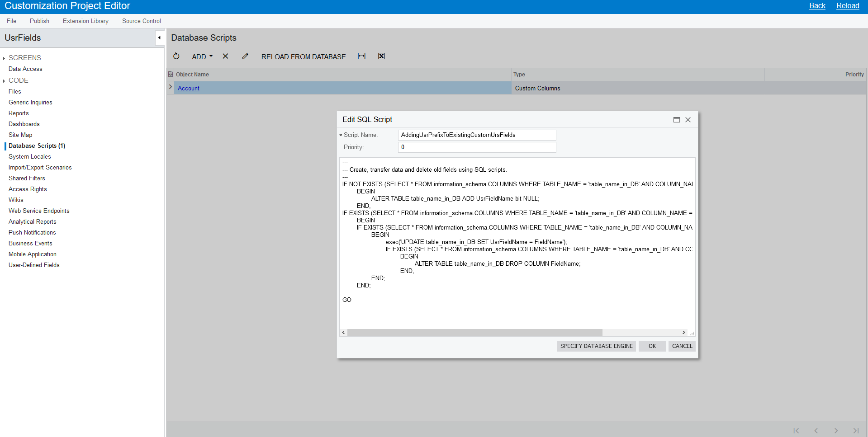Select the Generic Inquiries item in the sidebar

[30, 102]
